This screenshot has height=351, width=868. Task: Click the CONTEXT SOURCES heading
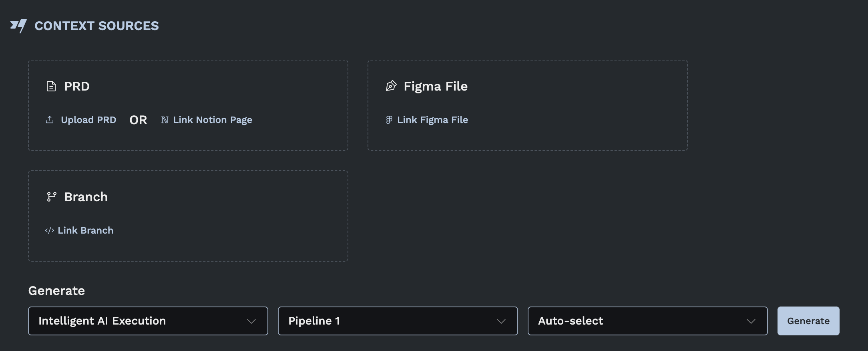pos(96,26)
